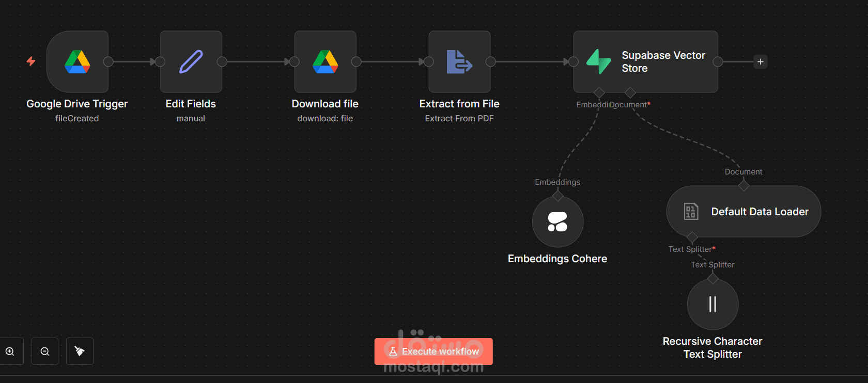The width and height of the screenshot is (868, 383).
Task: Click the 'Extract From PDF' subtitle
Action: pos(459,118)
